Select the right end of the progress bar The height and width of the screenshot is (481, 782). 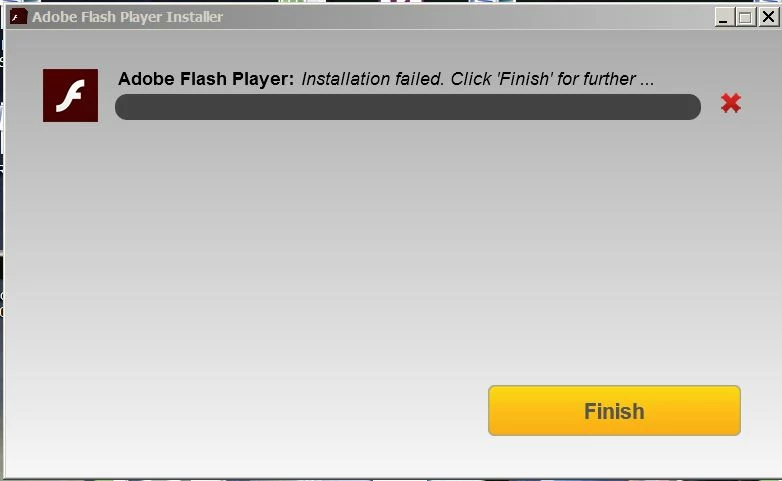pyautogui.click(x=691, y=107)
